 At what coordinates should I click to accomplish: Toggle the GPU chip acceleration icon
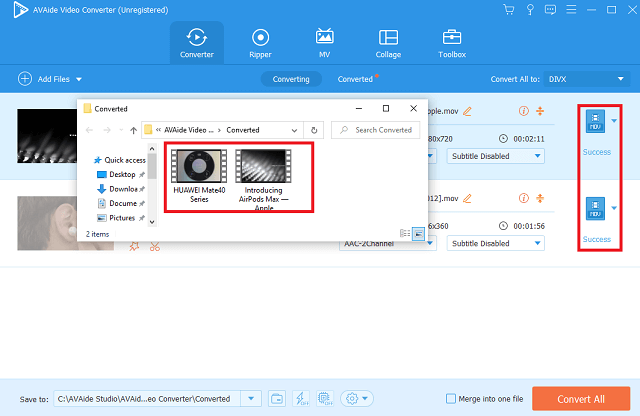tap(325, 398)
